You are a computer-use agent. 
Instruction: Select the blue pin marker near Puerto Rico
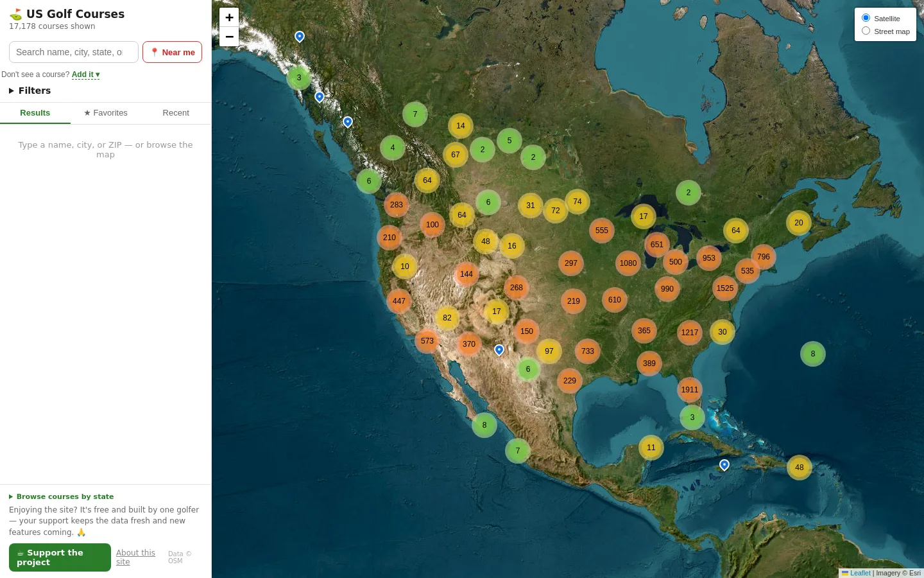point(724,465)
